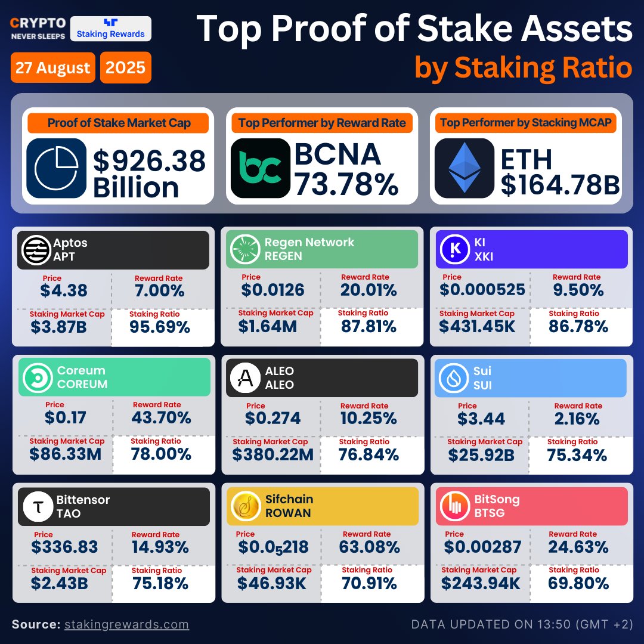Click the Aptos 95.69% staking ratio value

pyautogui.click(x=160, y=327)
